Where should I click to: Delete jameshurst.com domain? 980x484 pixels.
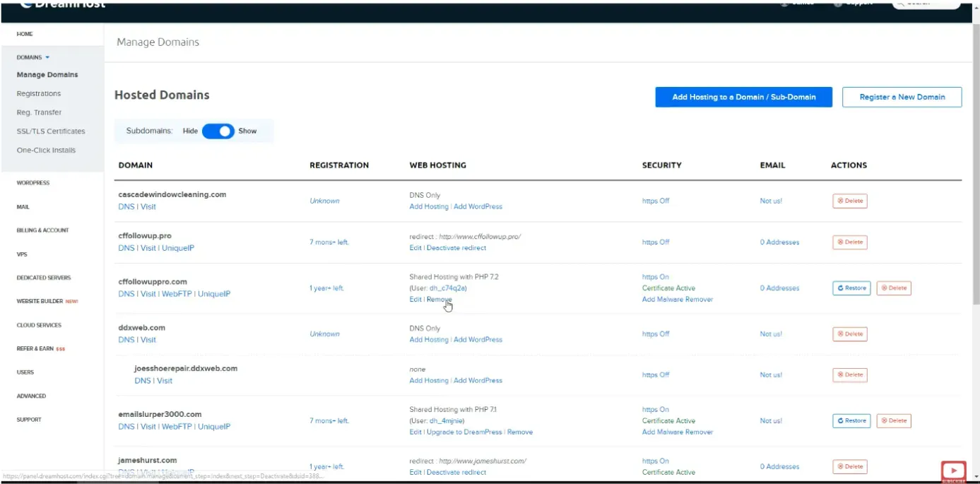(850, 467)
